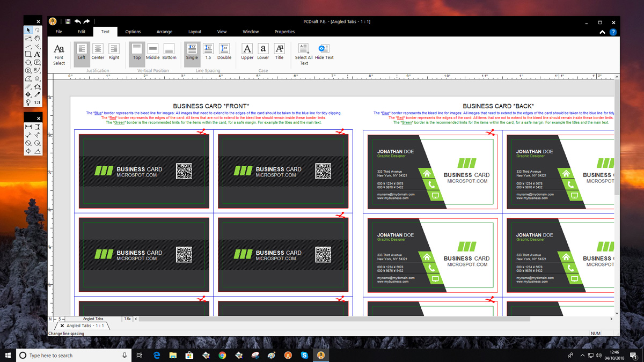Open the Font Select panel
This screenshot has height=362, width=644.
pyautogui.click(x=59, y=54)
